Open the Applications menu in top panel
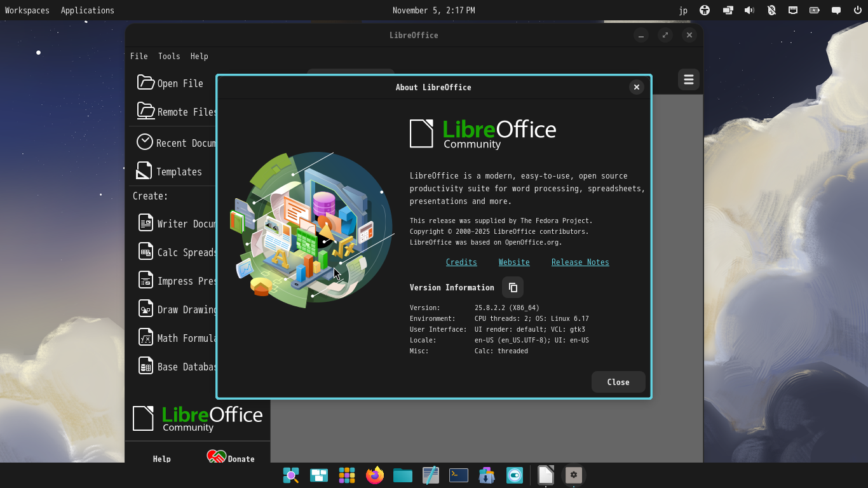The width and height of the screenshot is (868, 488). 88,10
